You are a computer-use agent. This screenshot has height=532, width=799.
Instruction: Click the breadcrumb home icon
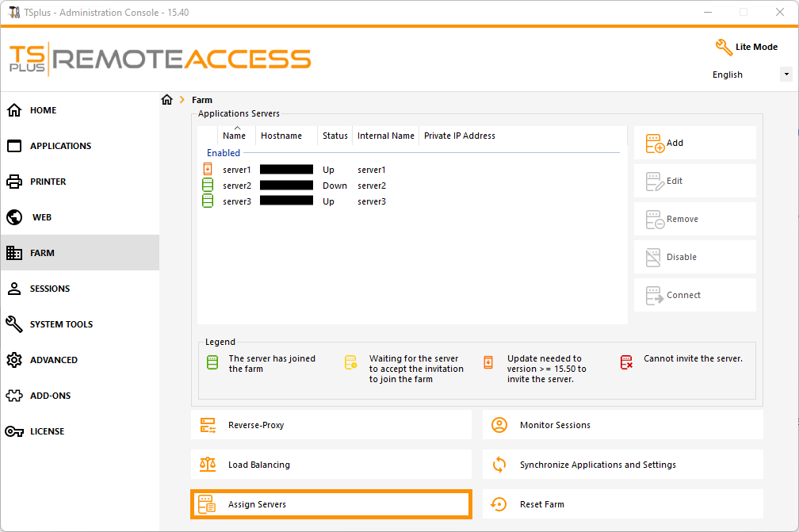tap(166, 99)
